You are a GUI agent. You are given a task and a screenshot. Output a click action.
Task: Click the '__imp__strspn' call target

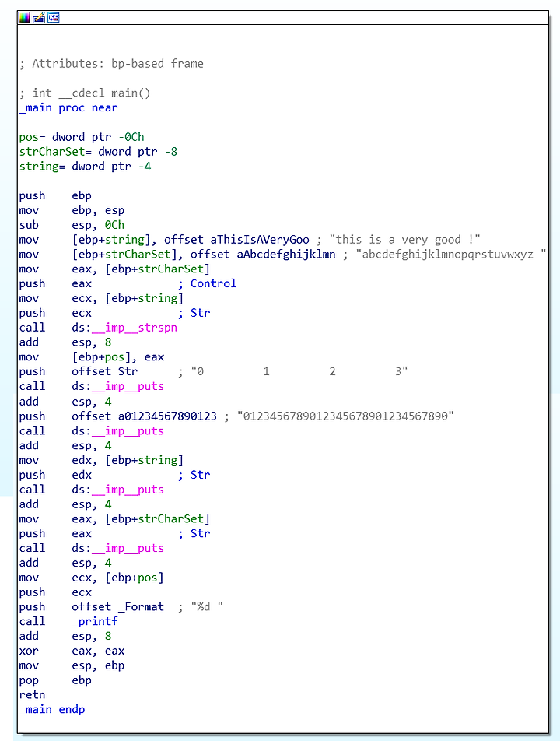(135, 328)
